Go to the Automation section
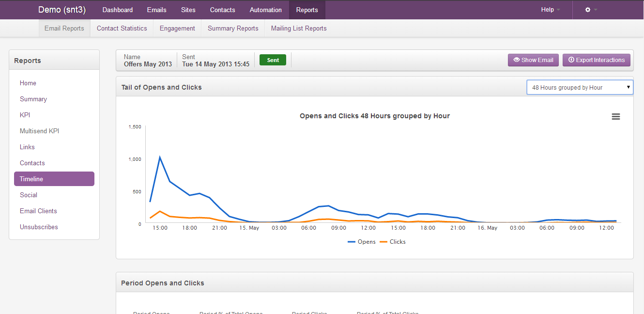The width and height of the screenshot is (644, 314). click(265, 10)
